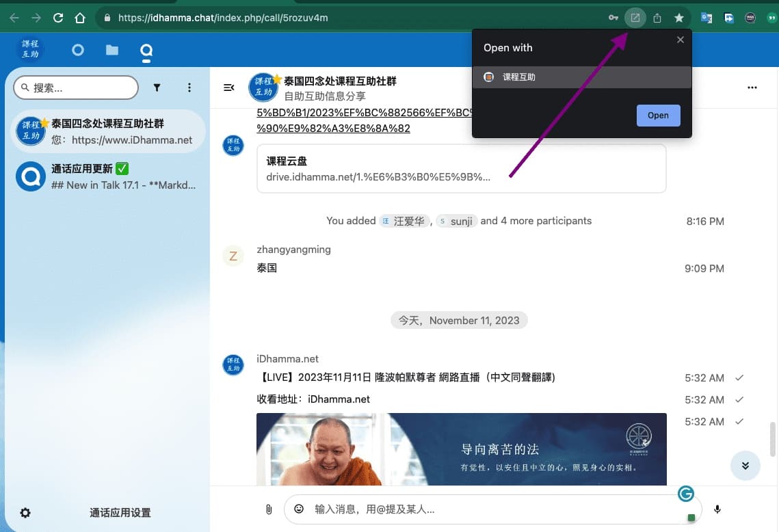The height and width of the screenshot is (532, 779).
Task: Open the conversation filter menu
Action: [157, 88]
